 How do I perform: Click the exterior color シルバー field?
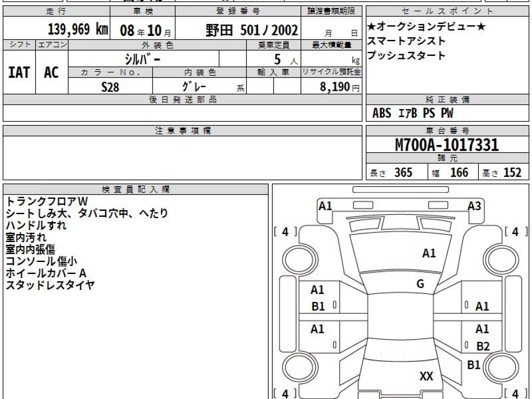(143, 59)
